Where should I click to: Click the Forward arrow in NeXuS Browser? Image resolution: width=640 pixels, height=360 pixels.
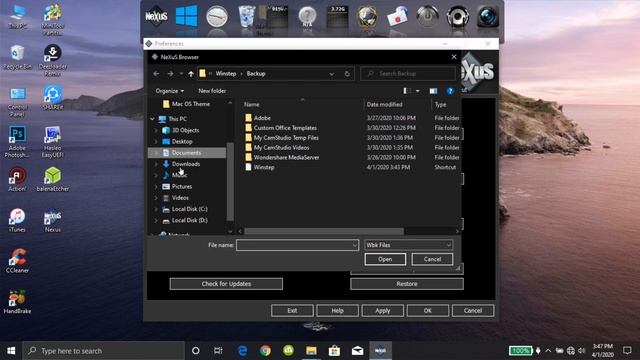(x=170, y=74)
